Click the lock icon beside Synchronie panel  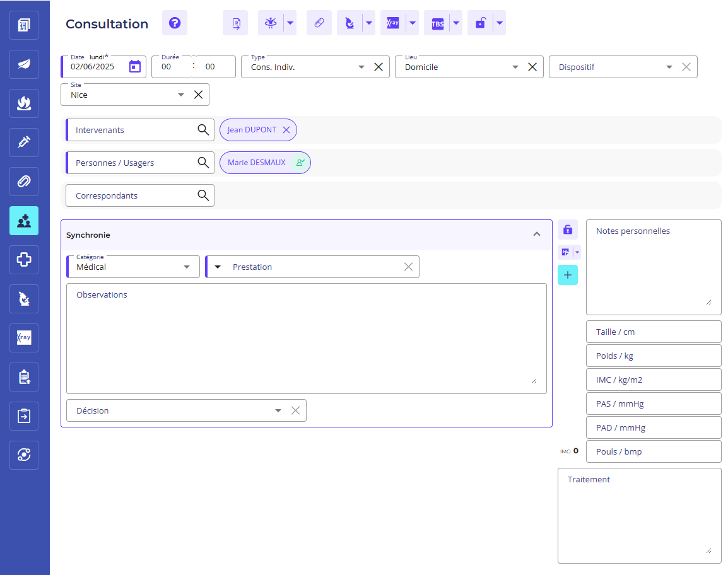[567, 229]
